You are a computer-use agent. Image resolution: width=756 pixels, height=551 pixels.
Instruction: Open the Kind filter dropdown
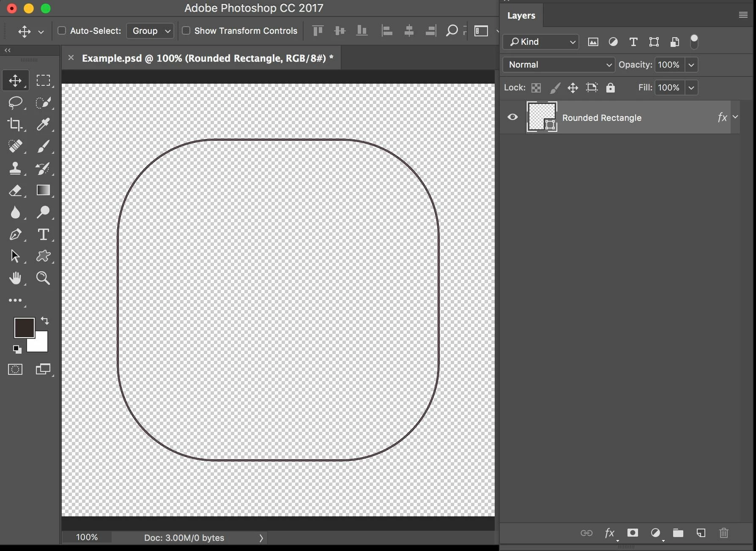541,42
